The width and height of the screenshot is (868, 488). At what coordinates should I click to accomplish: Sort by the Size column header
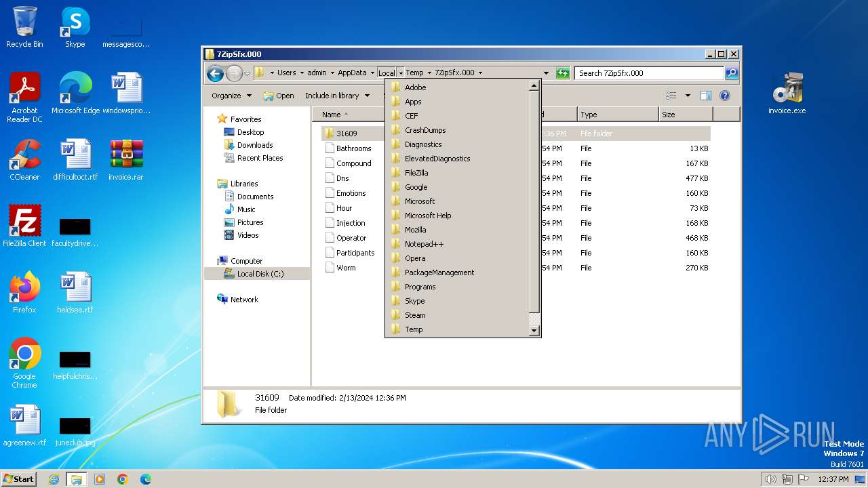(685, 115)
